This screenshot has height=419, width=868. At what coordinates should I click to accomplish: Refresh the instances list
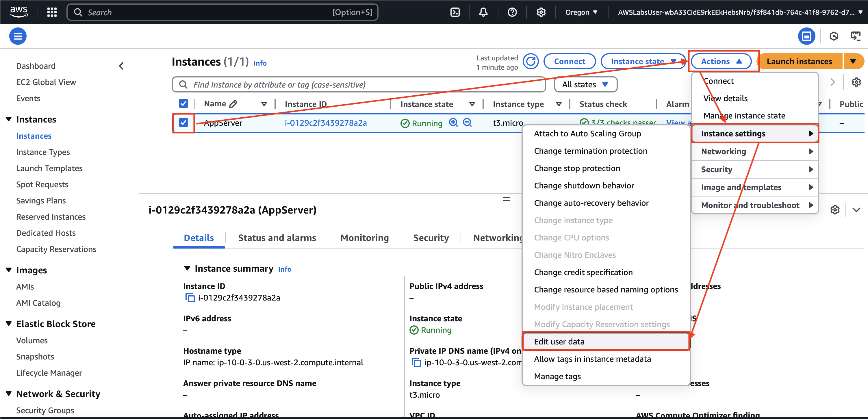pos(531,61)
